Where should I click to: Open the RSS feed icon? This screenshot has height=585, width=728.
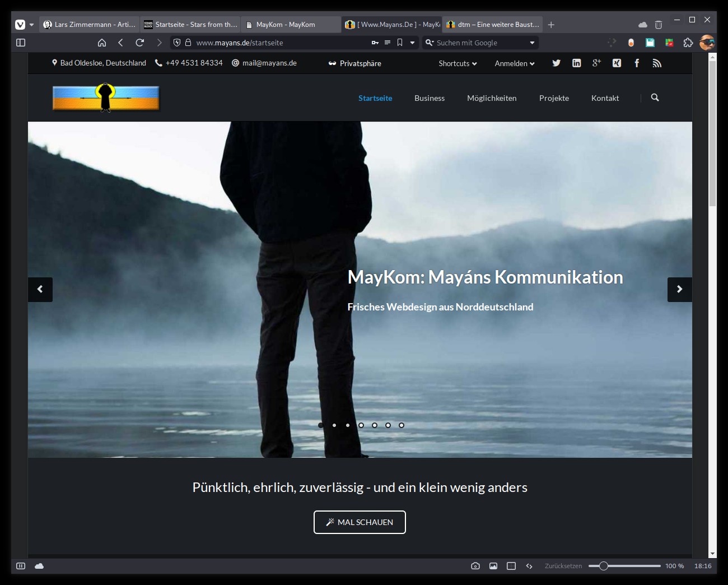point(657,63)
